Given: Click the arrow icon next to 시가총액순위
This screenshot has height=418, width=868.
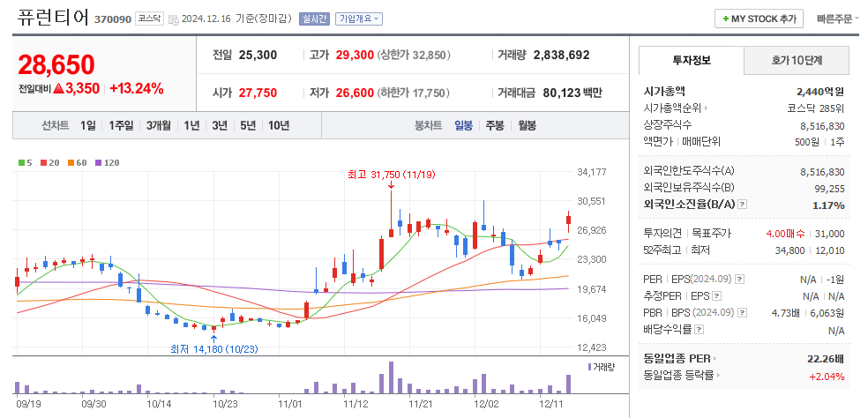Looking at the screenshot, I should click(x=706, y=108).
